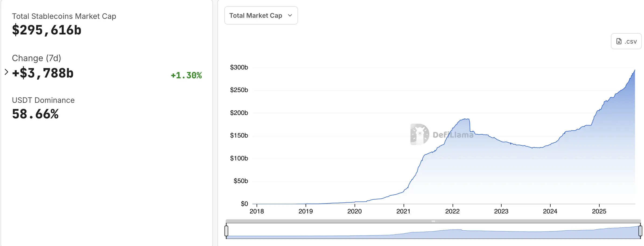Click the Total Stablecoins Market Cap heading
The height and width of the screenshot is (246, 644).
point(64,16)
